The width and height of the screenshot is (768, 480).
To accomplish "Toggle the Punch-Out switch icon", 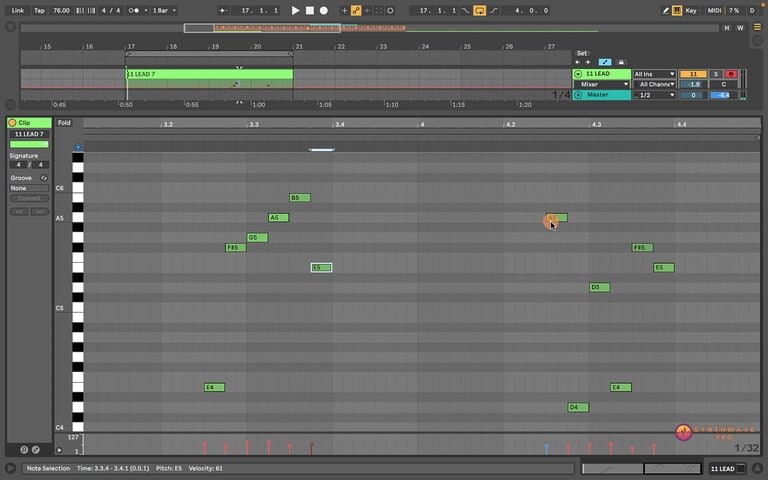I will [x=494, y=10].
